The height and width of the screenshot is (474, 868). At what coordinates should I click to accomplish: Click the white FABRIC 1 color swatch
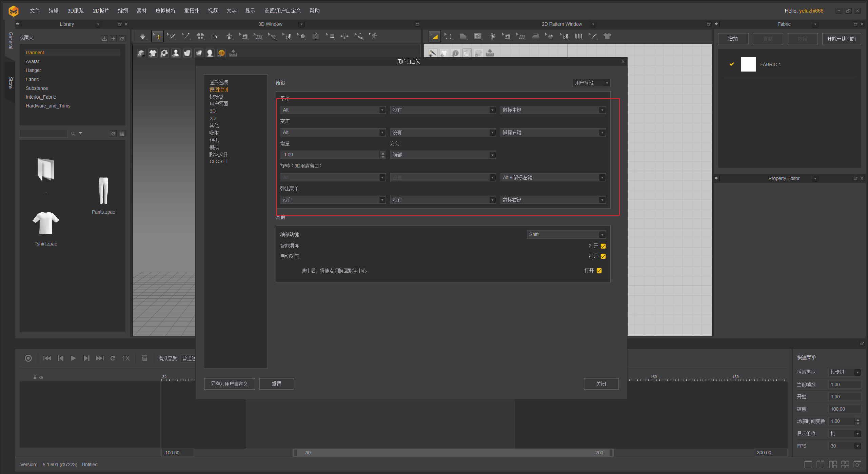click(748, 64)
